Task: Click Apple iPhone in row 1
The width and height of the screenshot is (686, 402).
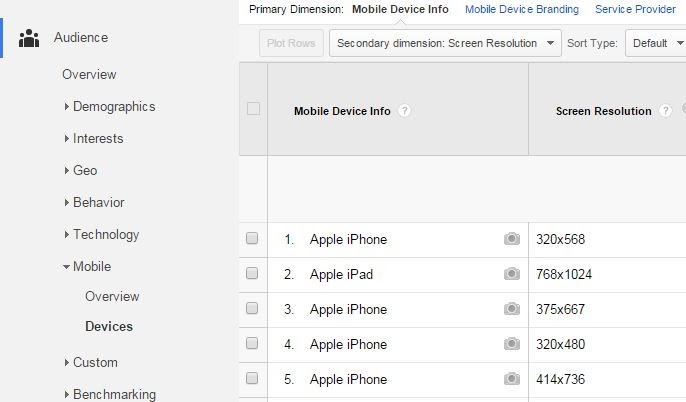Action: coord(349,239)
